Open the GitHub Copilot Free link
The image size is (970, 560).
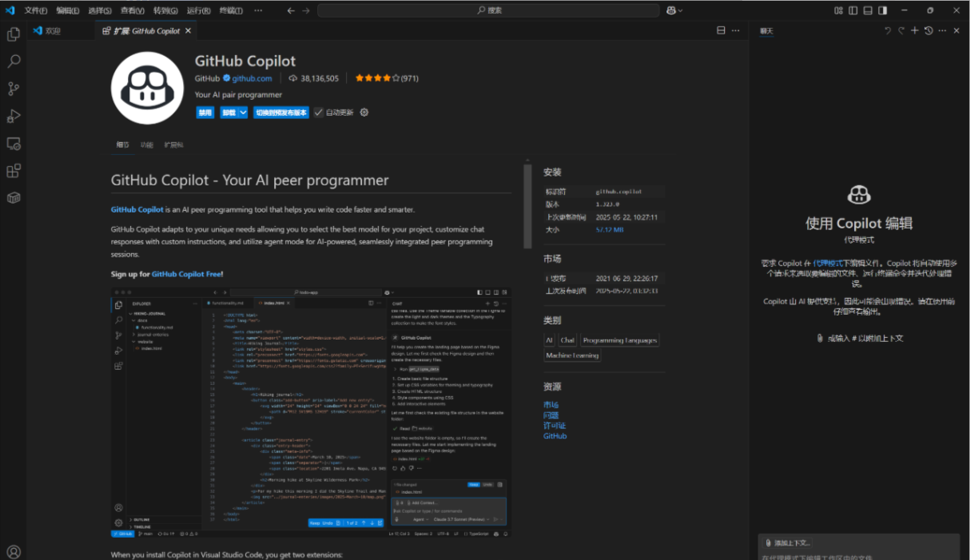click(186, 274)
